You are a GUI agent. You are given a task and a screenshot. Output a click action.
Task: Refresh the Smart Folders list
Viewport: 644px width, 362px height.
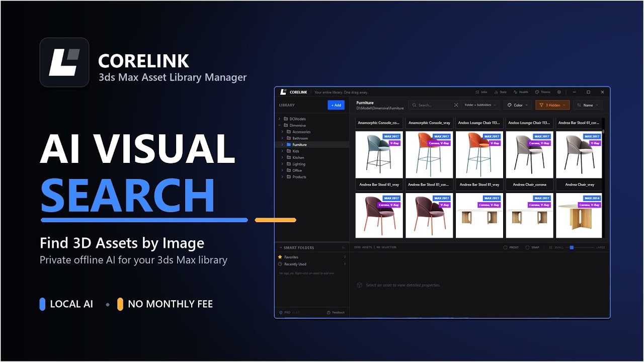tap(344, 248)
